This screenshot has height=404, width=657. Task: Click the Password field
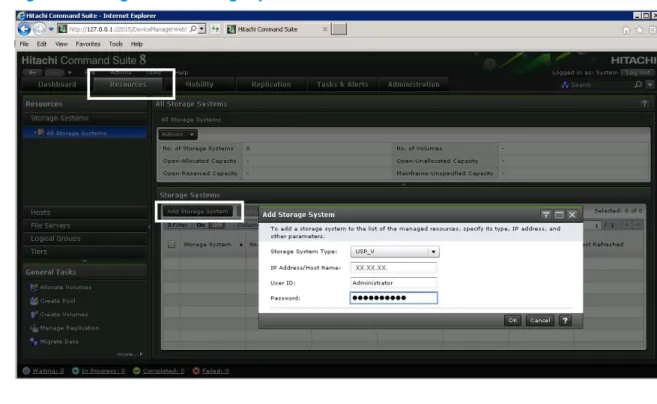coord(393,298)
